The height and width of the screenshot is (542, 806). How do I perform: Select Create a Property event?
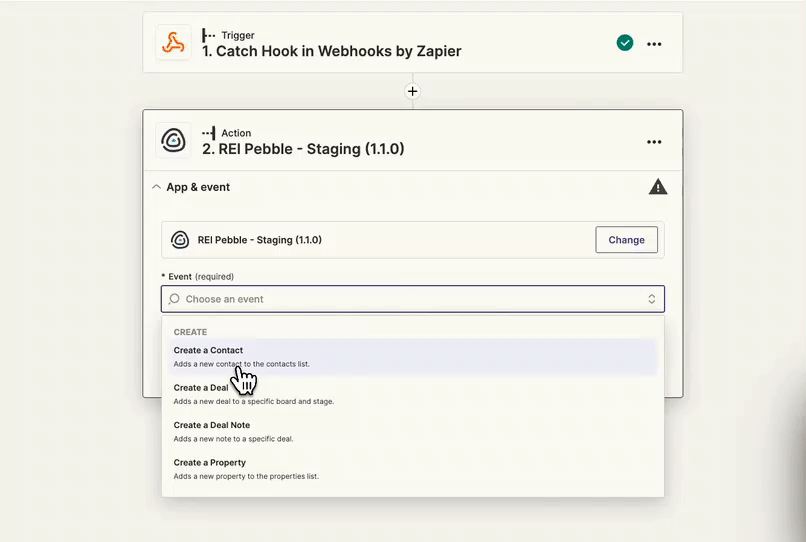tap(412, 469)
